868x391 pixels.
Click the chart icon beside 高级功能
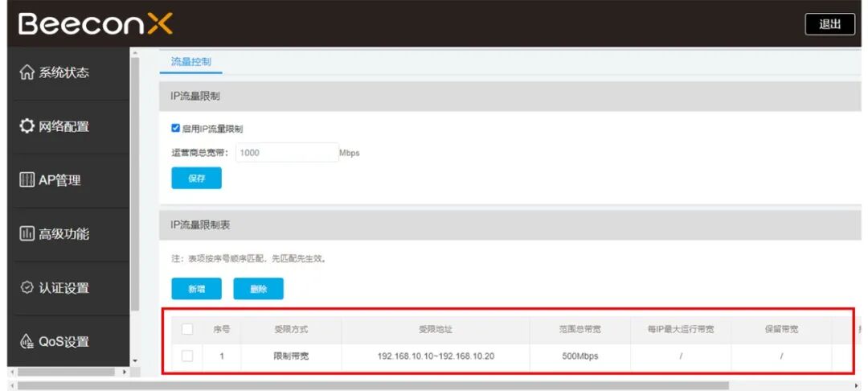pos(27,233)
